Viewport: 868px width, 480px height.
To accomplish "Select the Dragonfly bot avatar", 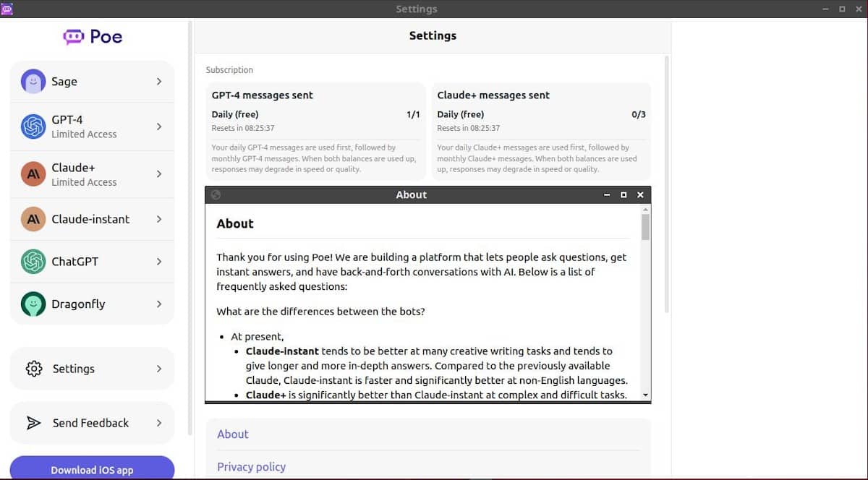I will click(x=33, y=304).
